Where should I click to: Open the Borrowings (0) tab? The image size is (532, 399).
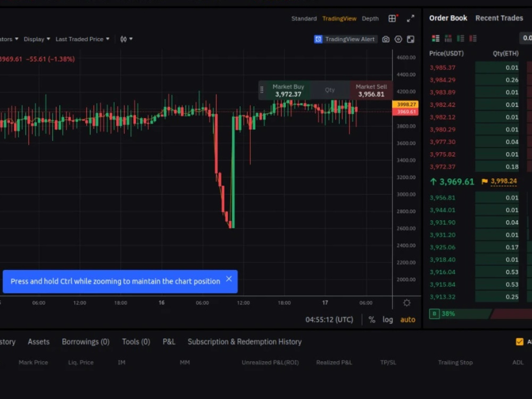(86, 342)
